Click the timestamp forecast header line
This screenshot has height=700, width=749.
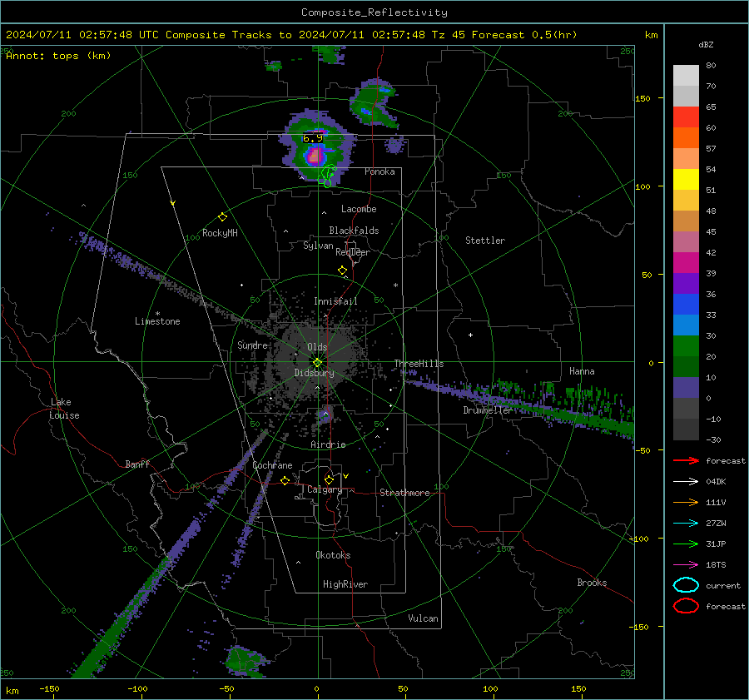[x=291, y=35]
